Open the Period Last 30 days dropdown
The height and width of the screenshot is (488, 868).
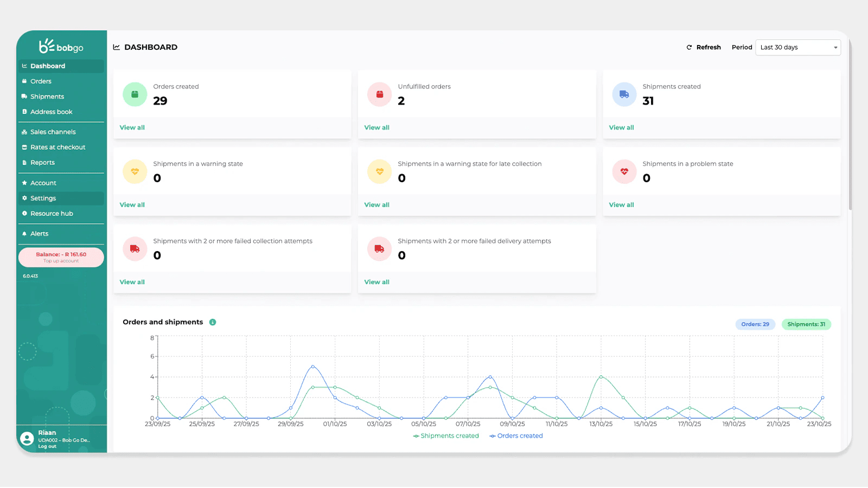[x=798, y=48]
